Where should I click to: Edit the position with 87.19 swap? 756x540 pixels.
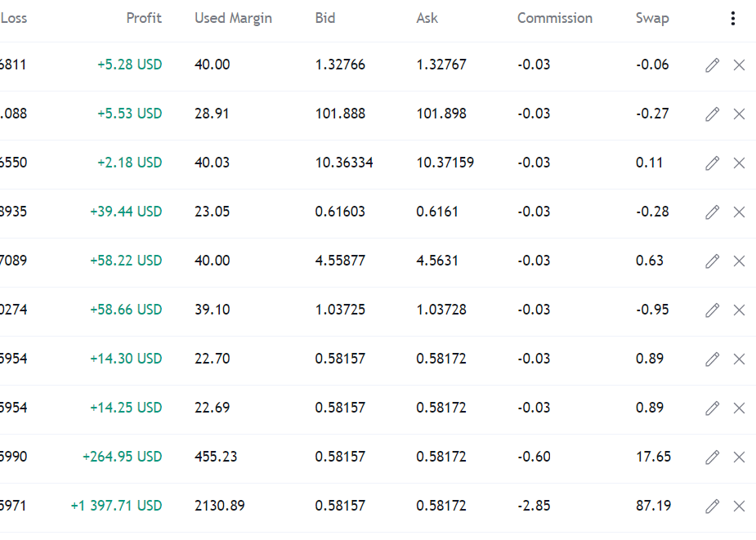coord(712,506)
